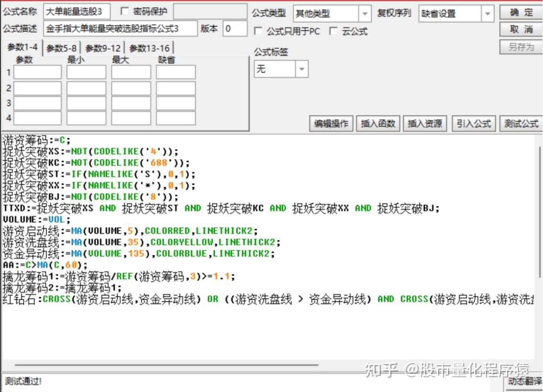Select the 参数13-16 tab
543x392 pixels.
tap(149, 48)
